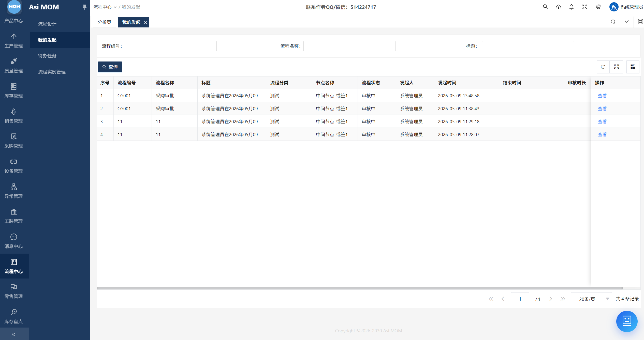Open 设备管理 module
644x340 pixels.
point(14,166)
